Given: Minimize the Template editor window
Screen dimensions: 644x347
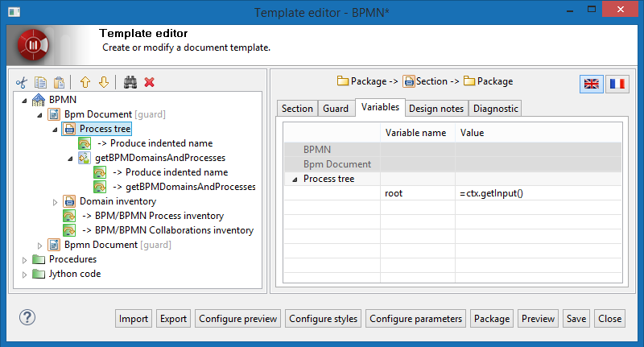Looking at the screenshot, I should click(570, 10).
